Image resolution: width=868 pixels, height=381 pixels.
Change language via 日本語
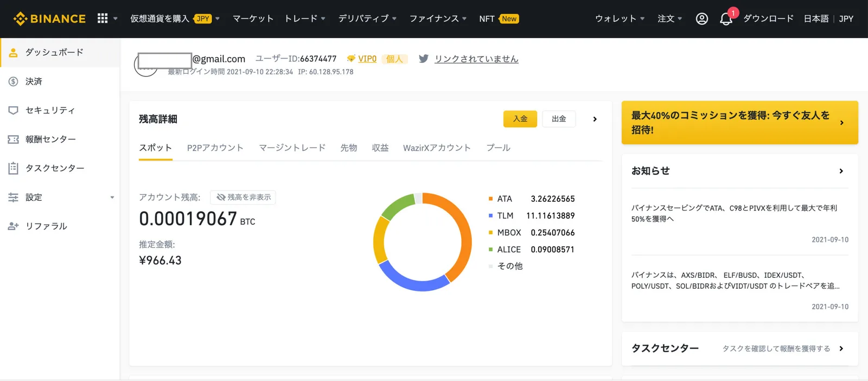tap(816, 18)
